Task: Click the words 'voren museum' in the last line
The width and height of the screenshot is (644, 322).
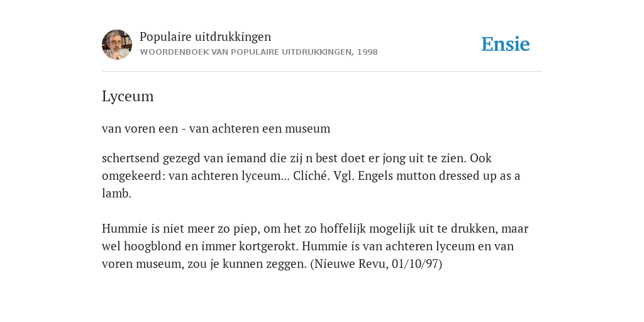Action: [x=142, y=264]
